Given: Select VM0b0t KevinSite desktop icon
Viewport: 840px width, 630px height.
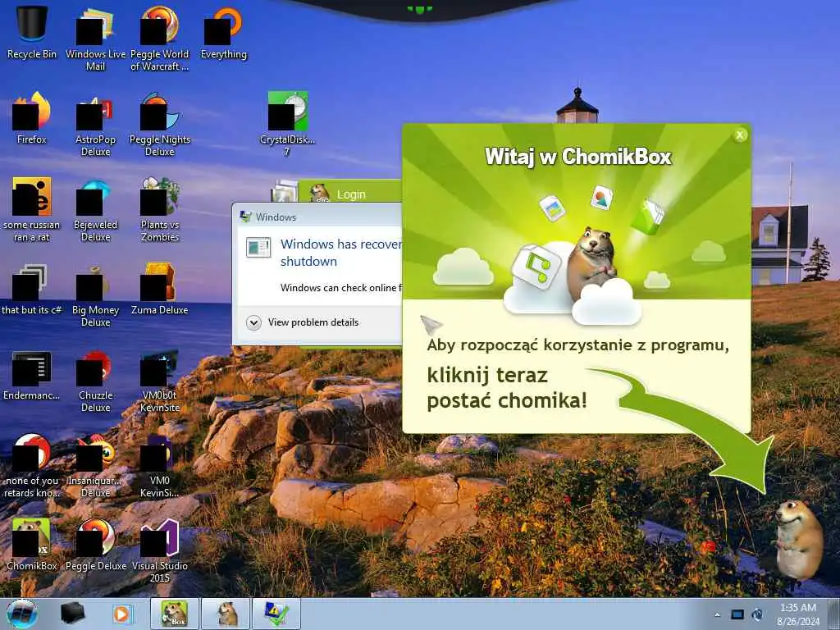Looking at the screenshot, I should click(160, 379).
